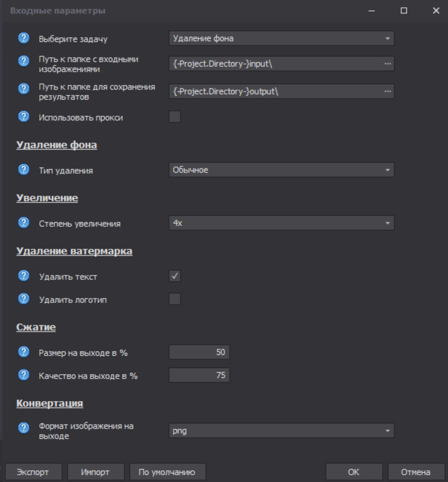This screenshot has width=448, height=482.
Task: Uncheck the "Удалить текст" checkbox
Action: [x=175, y=276]
